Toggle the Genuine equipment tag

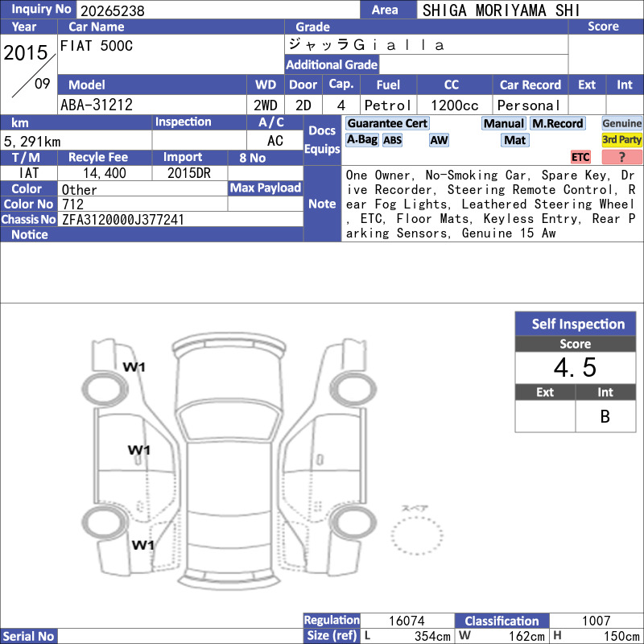point(621,123)
